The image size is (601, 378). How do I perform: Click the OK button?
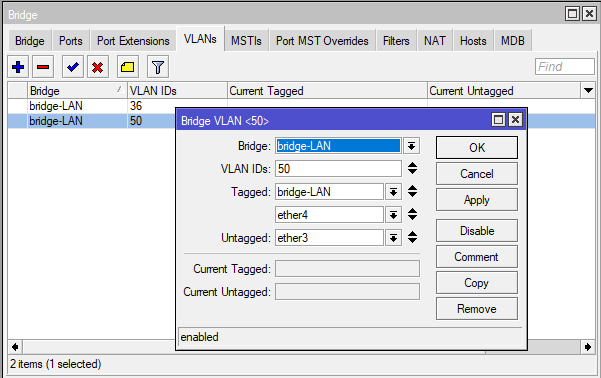tap(477, 148)
